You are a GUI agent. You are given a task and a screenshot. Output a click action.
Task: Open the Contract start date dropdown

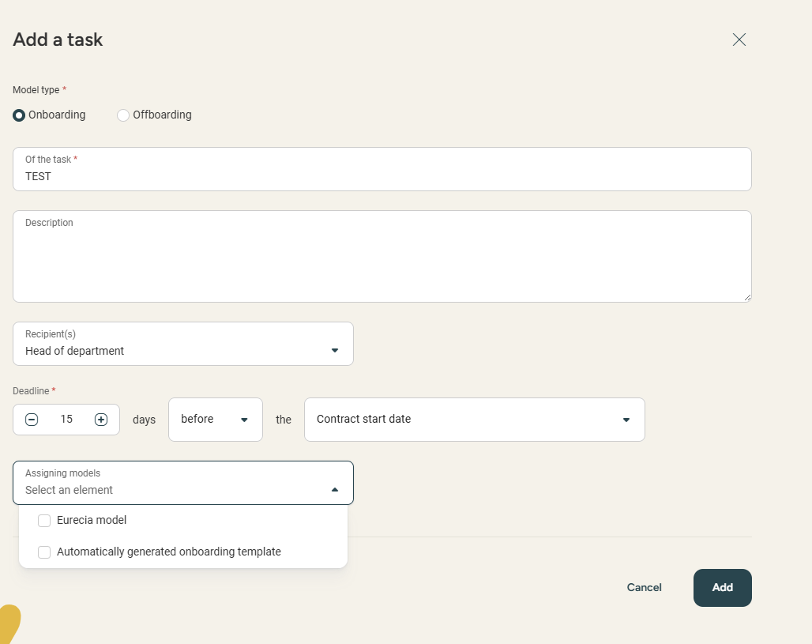click(x=474, y=420)
